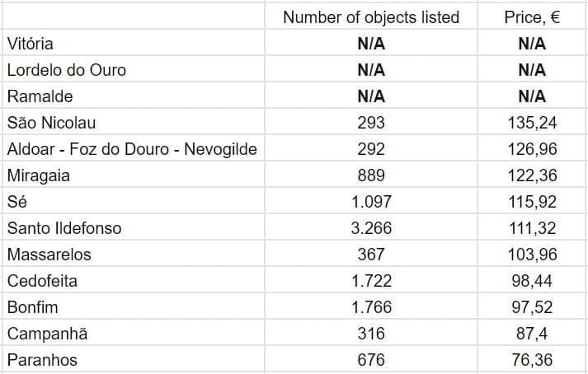Select the cell showing 292 objects
Viewport: 588px width, 374px height.
tap(371, 149)
